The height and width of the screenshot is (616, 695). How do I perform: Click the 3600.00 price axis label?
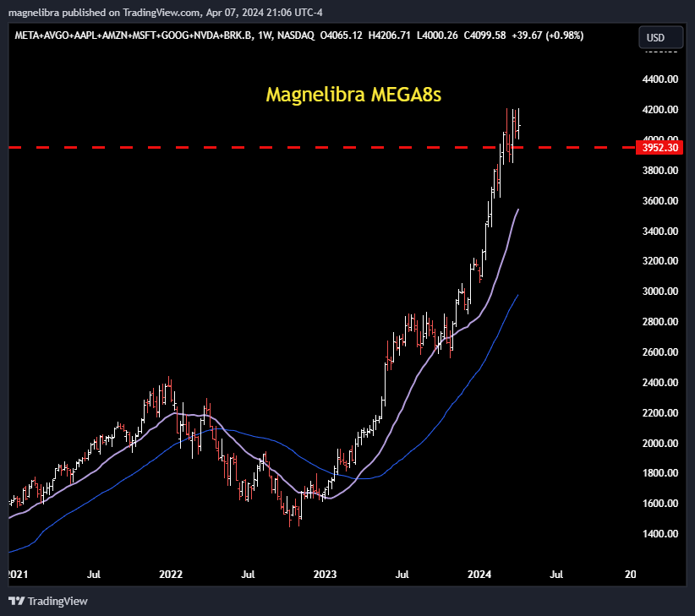[660, 200]
